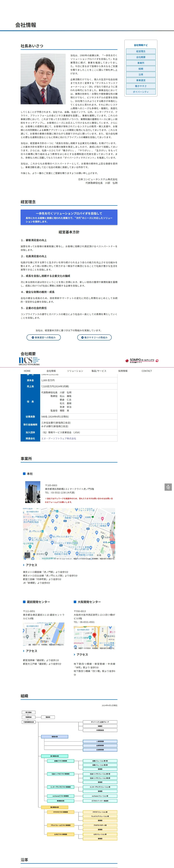Click the 大阪開発センター heading
This screenshot has height=868, width=174.
(x=89, y=602)
